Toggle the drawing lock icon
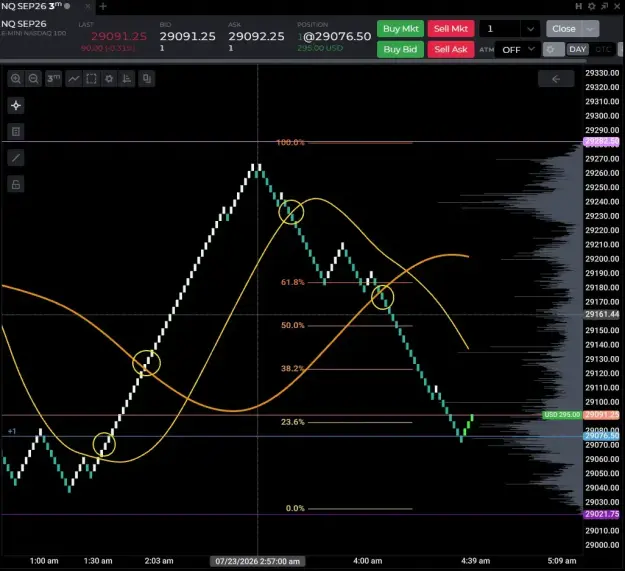This screenshot has width=625, height=571. (16, 184)
